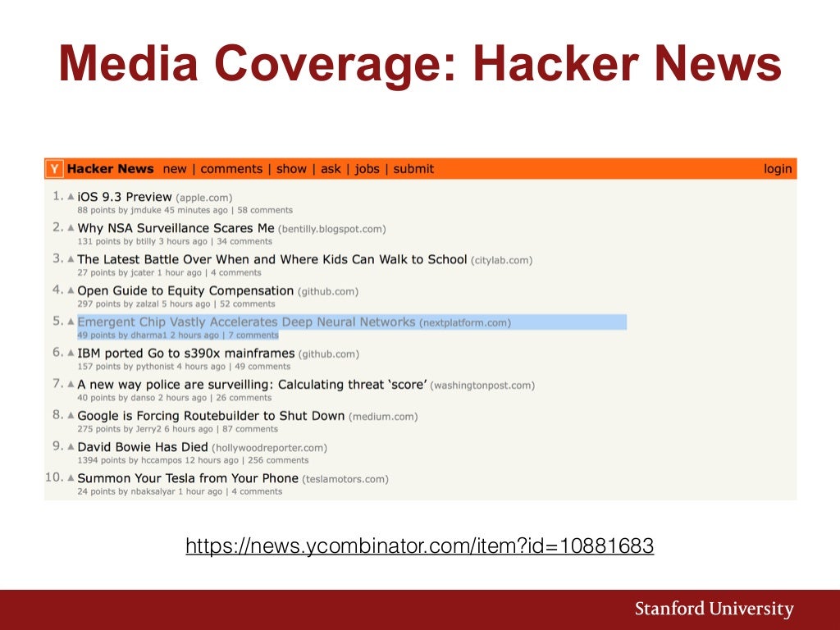Screen dimensions: 840x630
Task: Upvote Open Guide to Equity Compensation
Action: [x=71, y=290]
